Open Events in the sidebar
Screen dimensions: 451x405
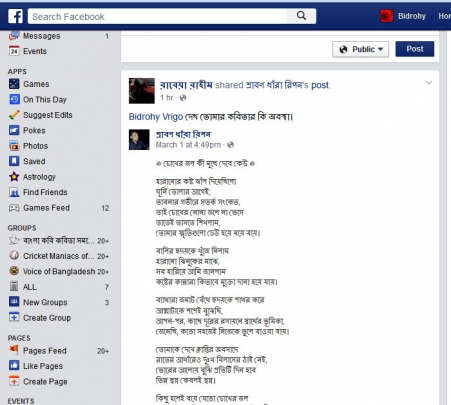(x=35, y=51)
